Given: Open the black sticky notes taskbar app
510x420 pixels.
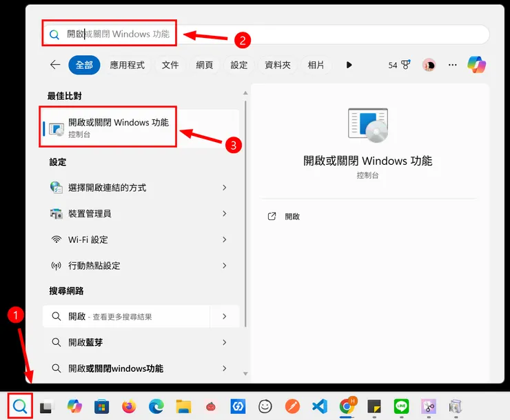Looking at the screenshot, I should tap(374, 406).
